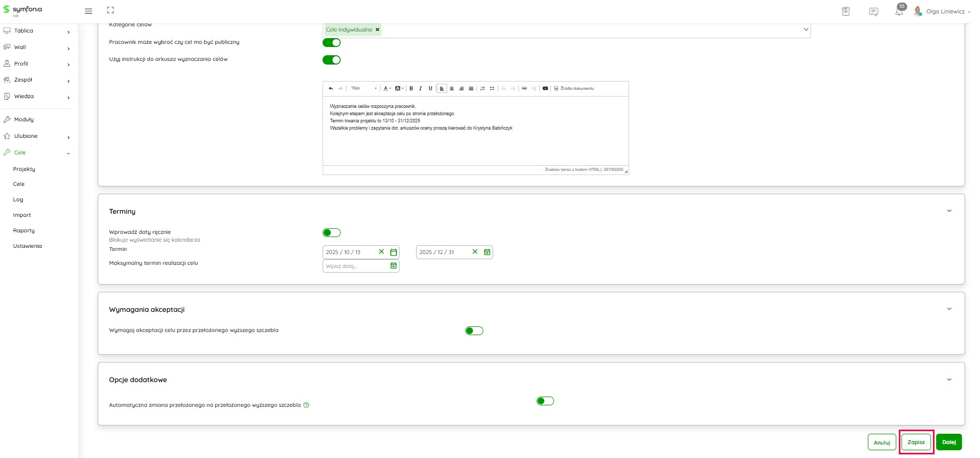Viewport: 980px width, 458px height.
Task: Toggle higher-level supervisor acceptance requirement
Action: [474, 331]
